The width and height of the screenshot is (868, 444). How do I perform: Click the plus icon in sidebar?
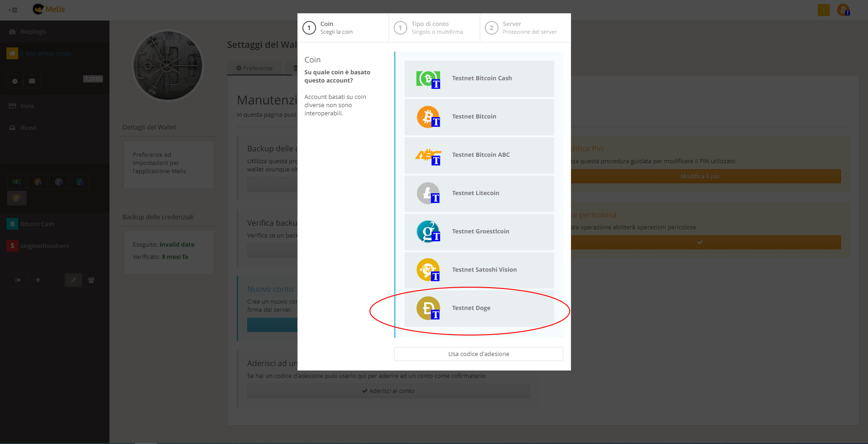[38, 280]
